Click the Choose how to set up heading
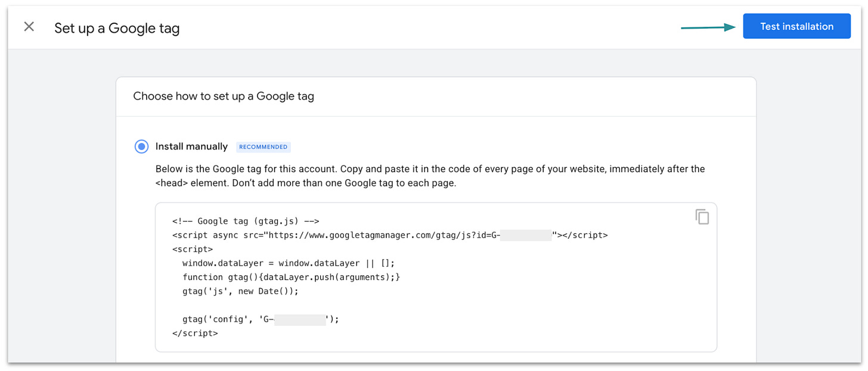The width and height of the screenshot is (868, 371). click(224, 96)
